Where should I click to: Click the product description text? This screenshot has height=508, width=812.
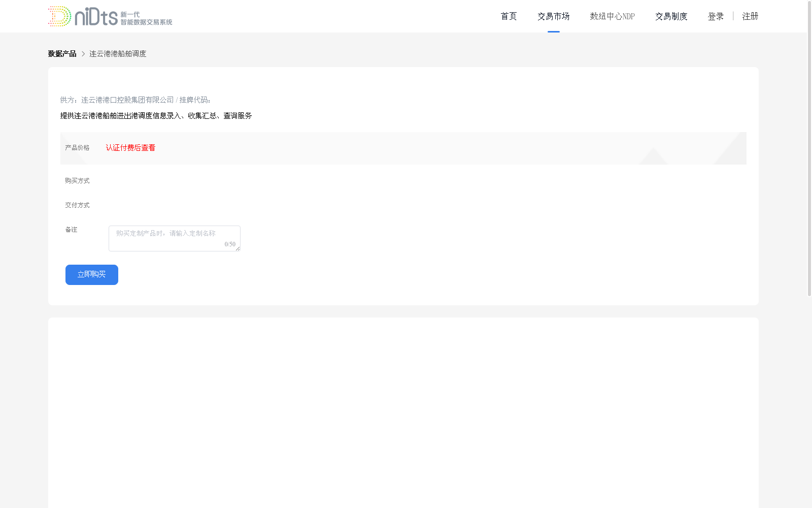click(156, 116)
